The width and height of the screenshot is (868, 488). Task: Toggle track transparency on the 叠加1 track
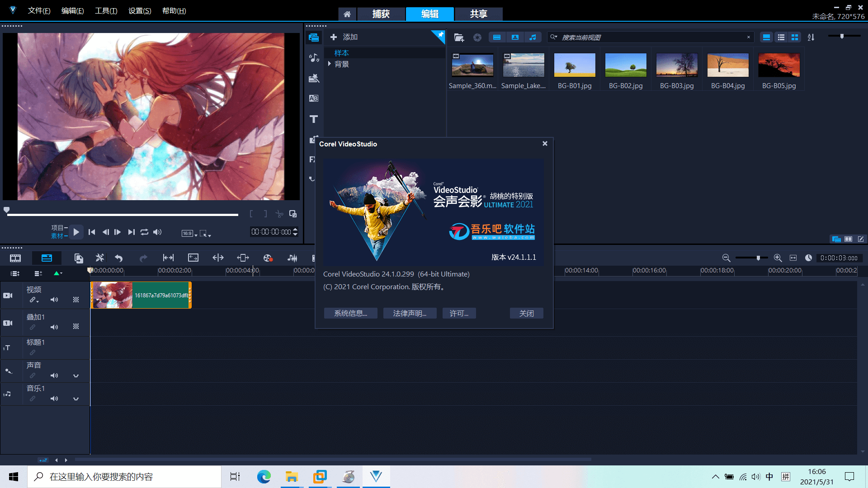point(76,326)
